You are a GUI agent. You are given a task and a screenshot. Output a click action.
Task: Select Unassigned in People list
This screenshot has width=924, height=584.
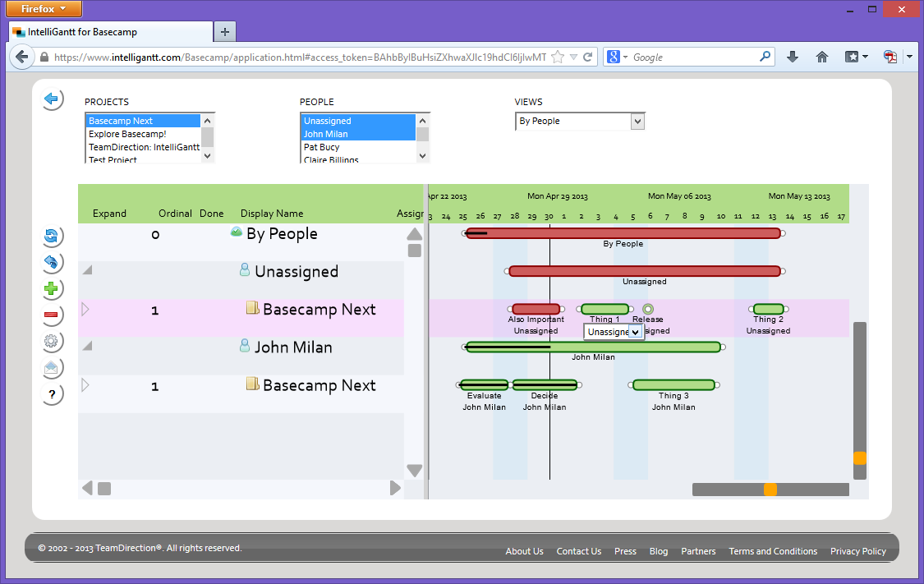(358, 121)
